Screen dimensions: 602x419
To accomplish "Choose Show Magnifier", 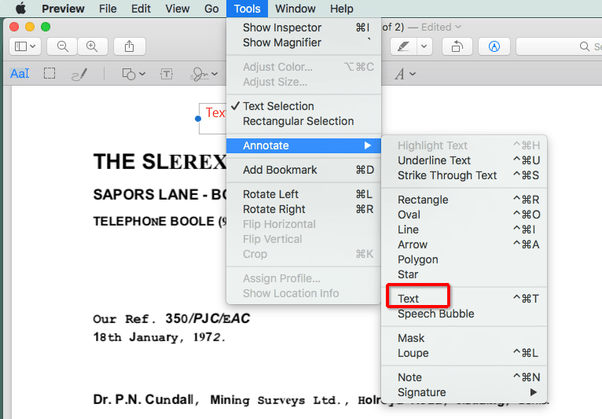I will (x=304, y=43).
